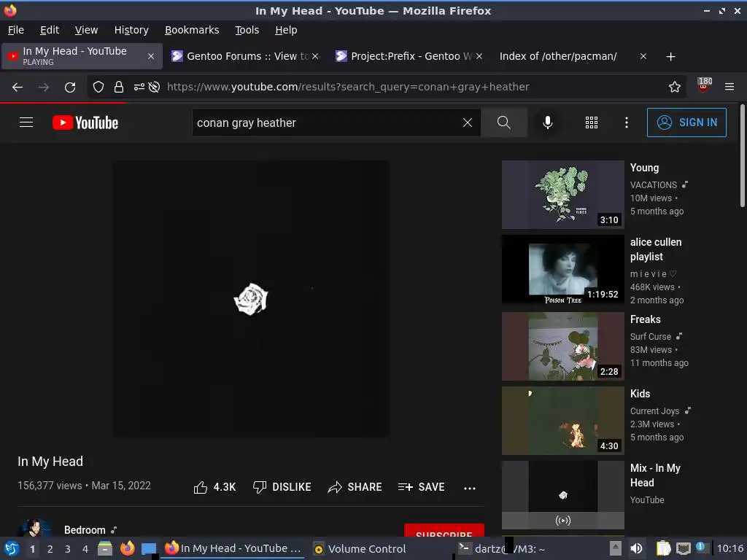747x560 pixels.
Task: Open the Tools menu
Action: coord(247,30)
